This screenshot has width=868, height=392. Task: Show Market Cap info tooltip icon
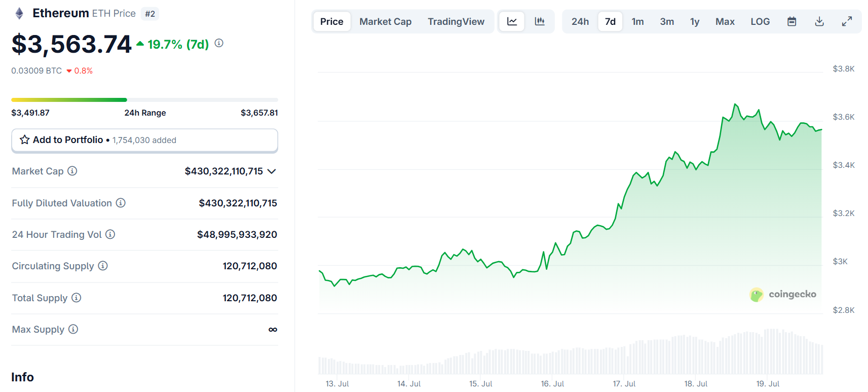click(72, 171)
